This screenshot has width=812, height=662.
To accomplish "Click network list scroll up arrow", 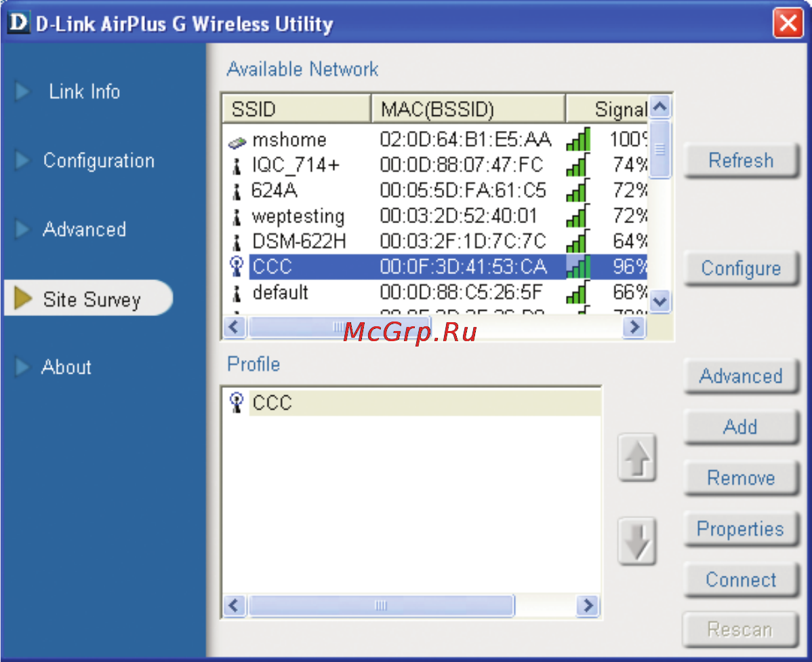I will [659, 106].
